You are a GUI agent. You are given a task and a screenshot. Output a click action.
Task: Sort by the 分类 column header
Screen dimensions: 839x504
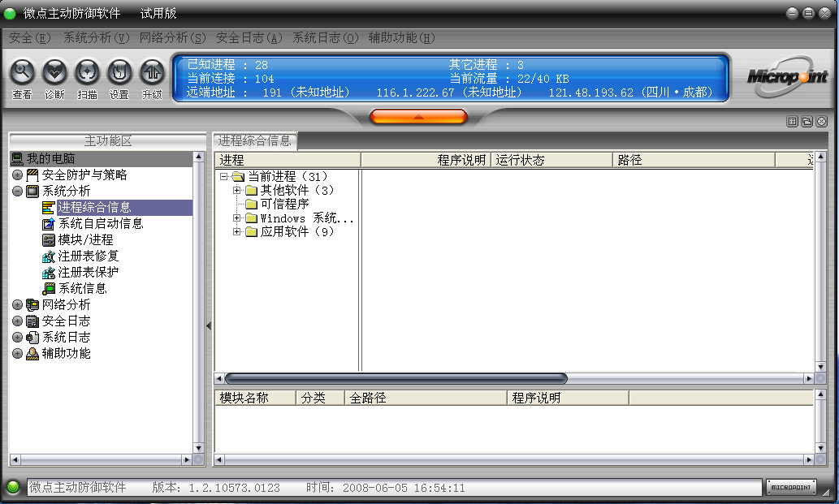pyautogui.click(x=320, y=398)
